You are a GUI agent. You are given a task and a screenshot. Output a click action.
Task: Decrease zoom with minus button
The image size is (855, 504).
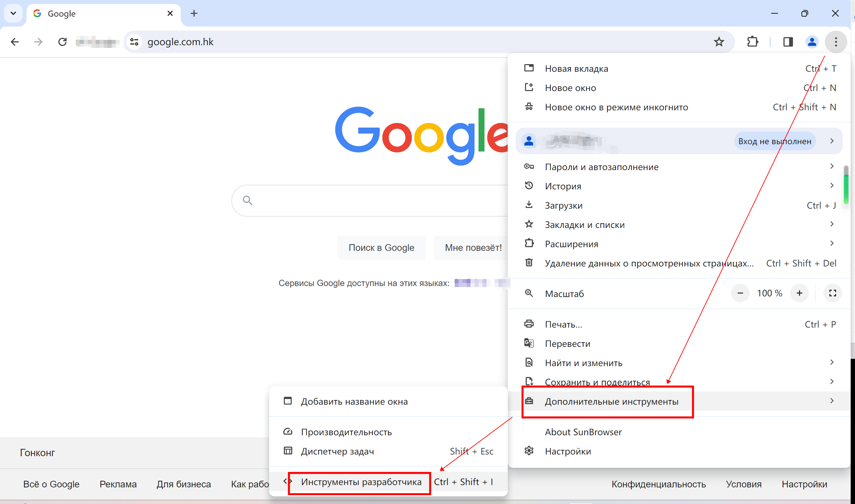click(x=740, y=293)
